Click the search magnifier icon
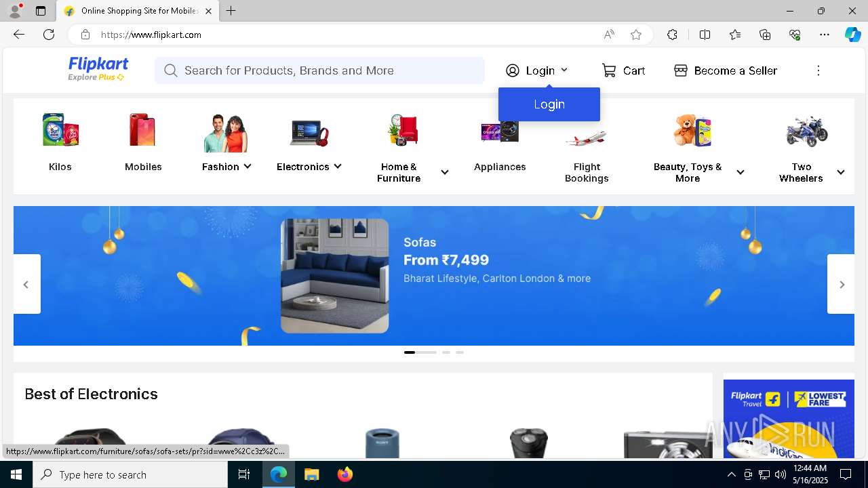The image size is (868, 488). click(x=171, y=70)
